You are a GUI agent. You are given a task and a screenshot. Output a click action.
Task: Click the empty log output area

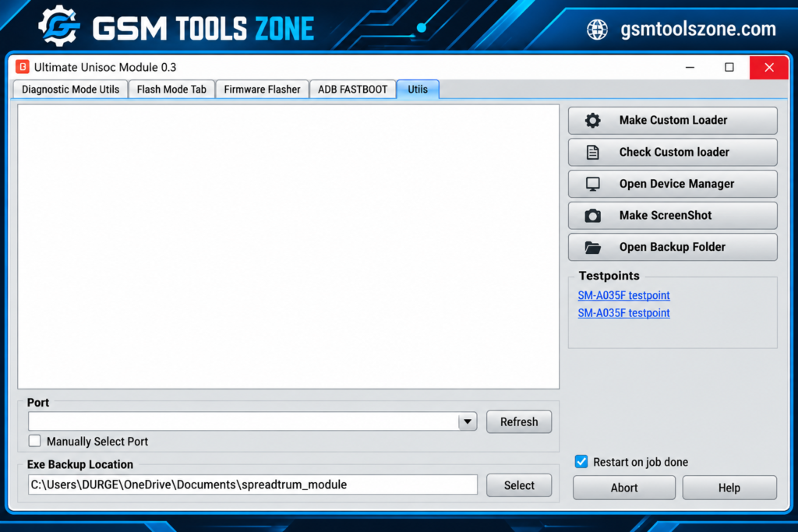(288, 247)
